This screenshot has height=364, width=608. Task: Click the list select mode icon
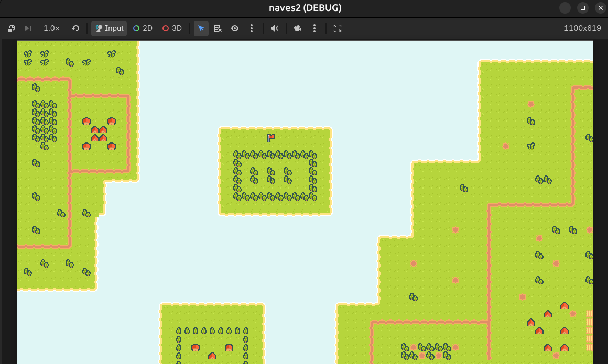[218, 28]
